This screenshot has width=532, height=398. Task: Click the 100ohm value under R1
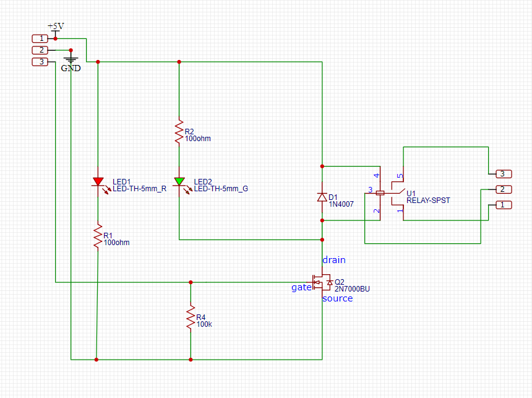coord(116,243)
